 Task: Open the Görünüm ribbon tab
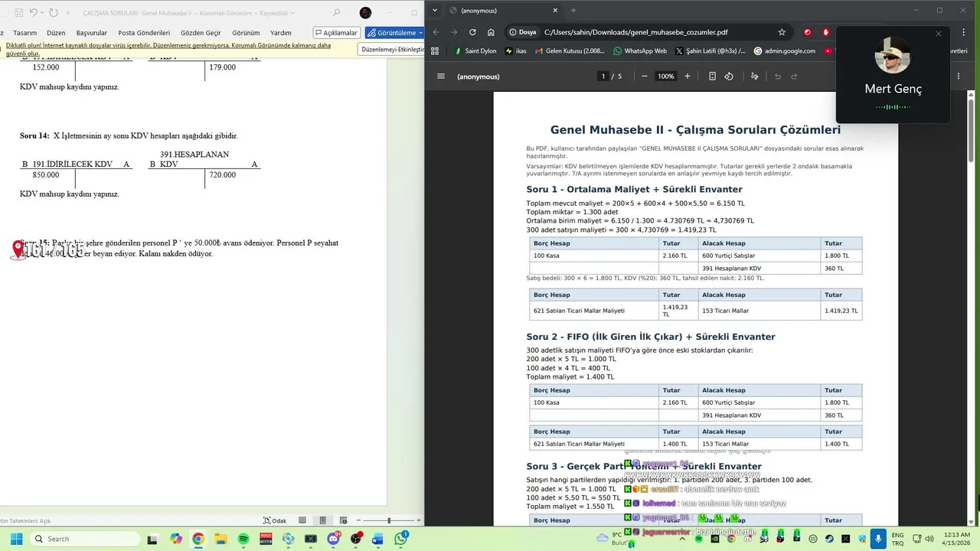[246, 33]
